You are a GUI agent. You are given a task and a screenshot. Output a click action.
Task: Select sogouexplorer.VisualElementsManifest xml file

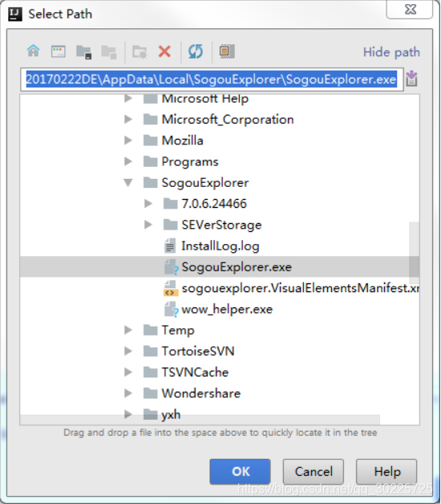pyautogui.click(x=301, y=288)
